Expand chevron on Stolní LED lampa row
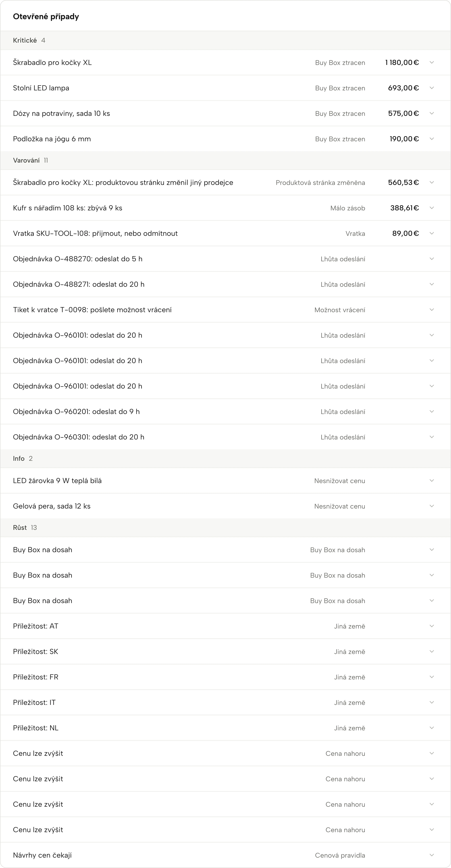Screen dimensions: 451x868 (431, 88)
